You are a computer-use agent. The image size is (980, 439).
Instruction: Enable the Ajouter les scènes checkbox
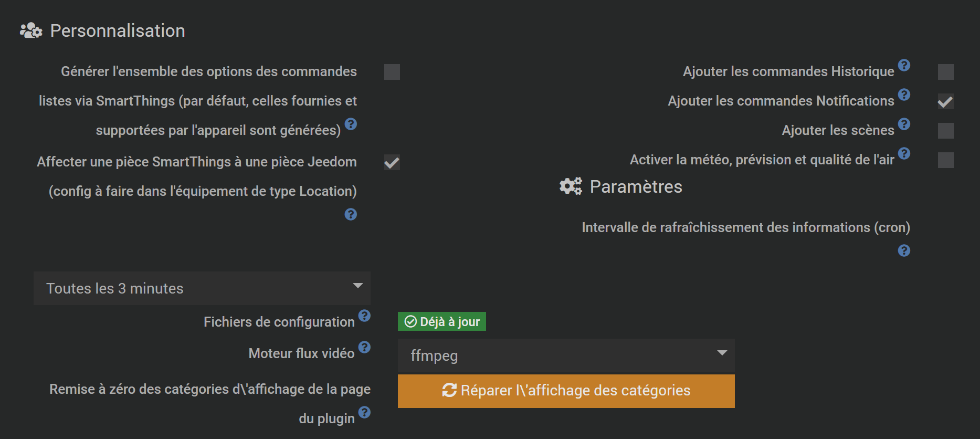[x=946, y=131]
